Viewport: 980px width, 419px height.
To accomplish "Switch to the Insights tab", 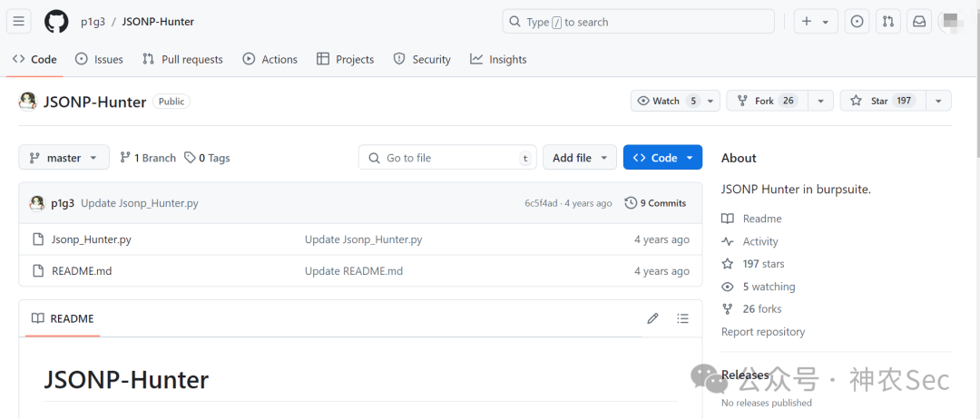I will [498, 59].
